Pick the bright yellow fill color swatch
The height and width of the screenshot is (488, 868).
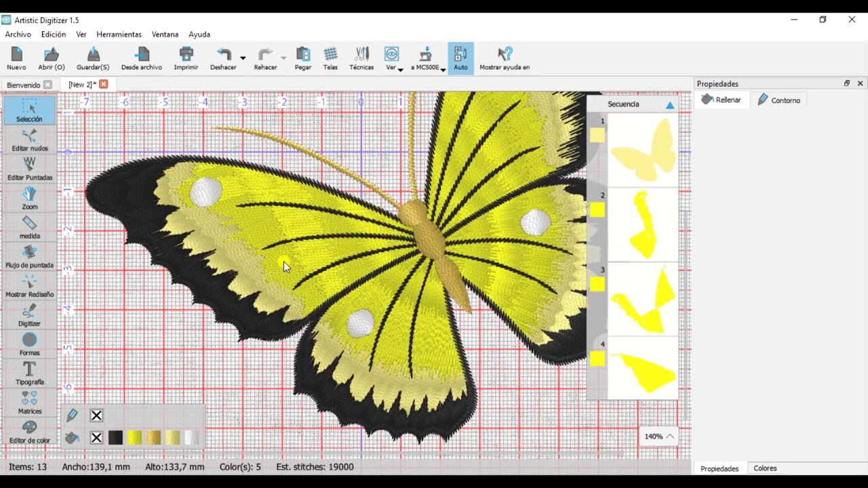[x=134, y=438]
